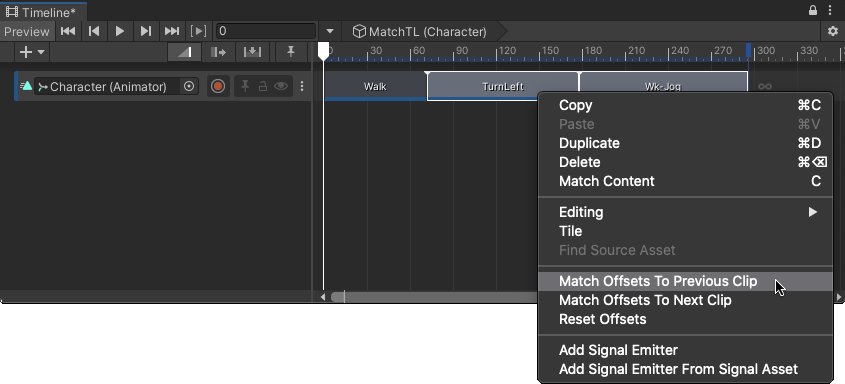Go to the start of the timeline
Image resolution: width=845 pixels, height=384 pixels.
tap(68, 31)
